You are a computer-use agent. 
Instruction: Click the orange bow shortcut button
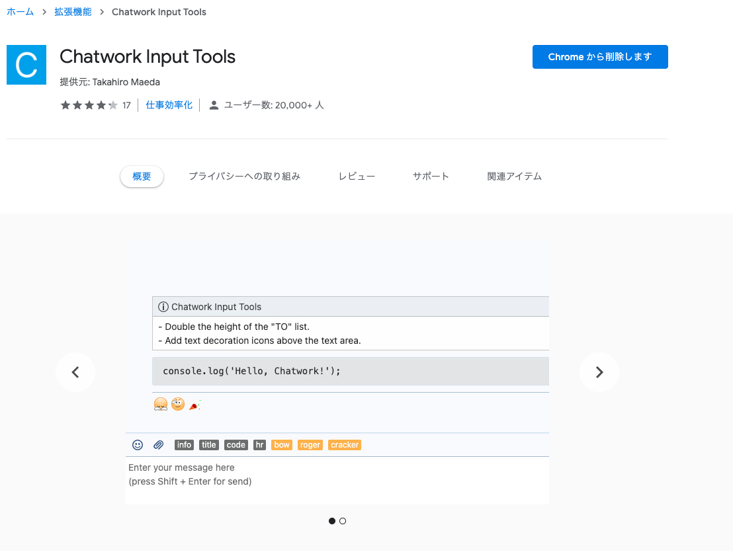281,444
